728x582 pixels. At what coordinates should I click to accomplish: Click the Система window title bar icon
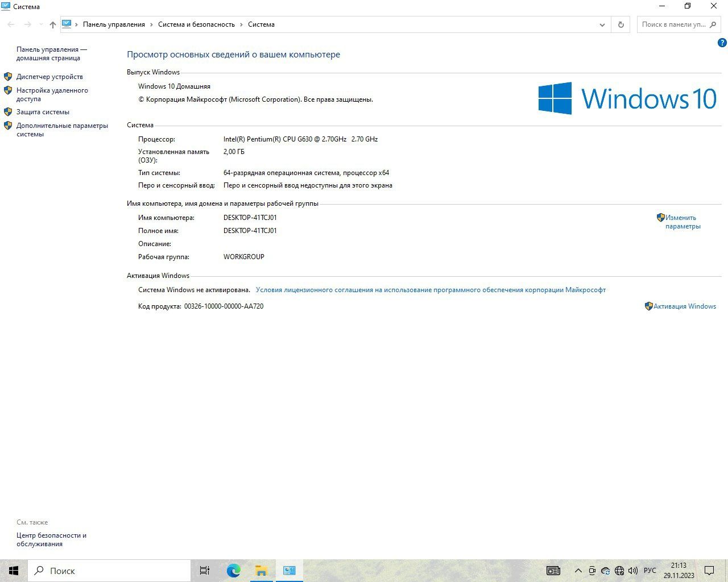(6, 6)
